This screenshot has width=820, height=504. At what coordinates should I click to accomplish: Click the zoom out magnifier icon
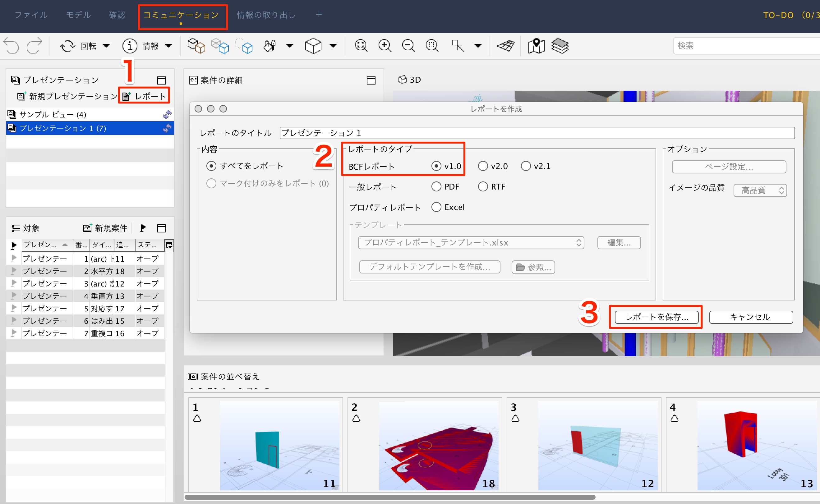(408, 46)
